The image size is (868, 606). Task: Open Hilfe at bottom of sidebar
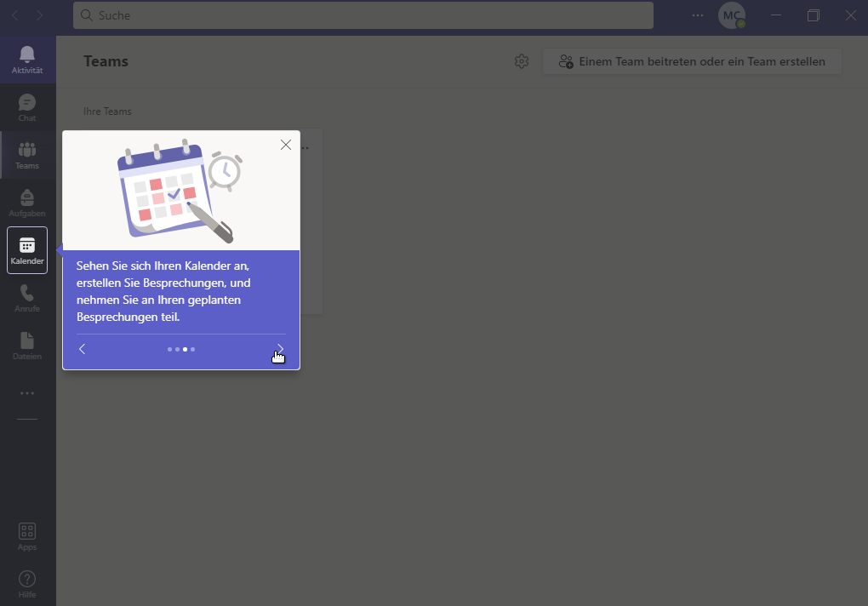(27, 584)
